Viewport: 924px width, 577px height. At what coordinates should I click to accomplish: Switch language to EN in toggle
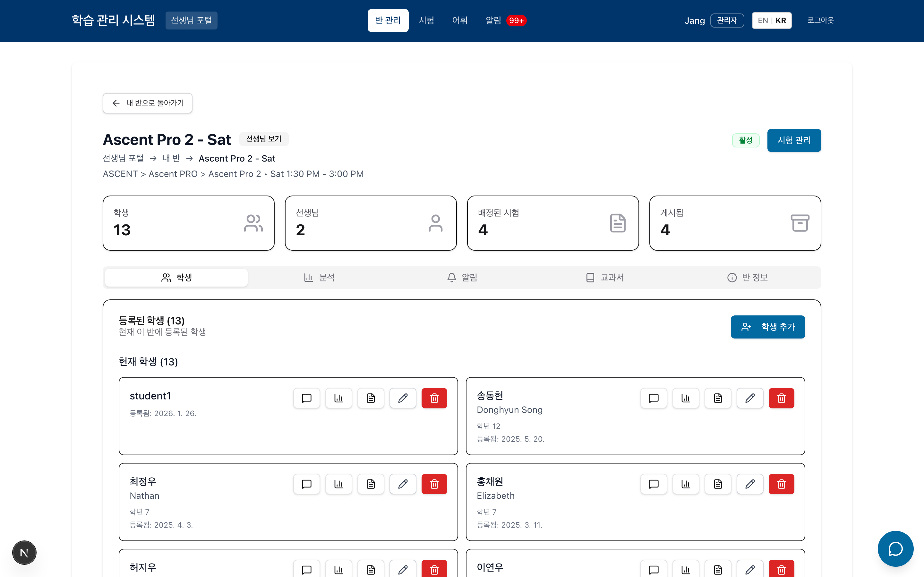[x=763, y=21]
